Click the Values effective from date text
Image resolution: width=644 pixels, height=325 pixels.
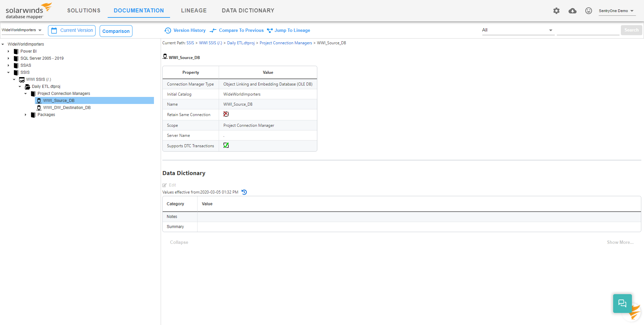(200, 192)
